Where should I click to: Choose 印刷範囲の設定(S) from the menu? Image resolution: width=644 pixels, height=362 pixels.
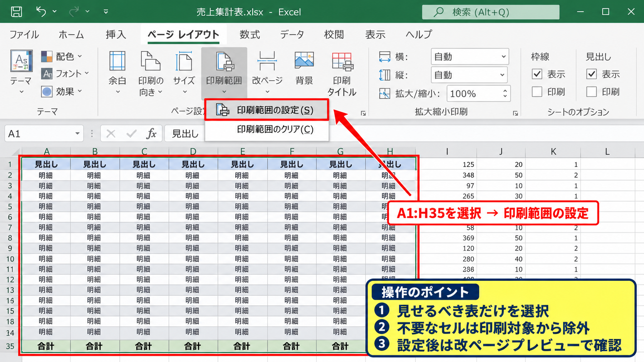tap(267, 110)
